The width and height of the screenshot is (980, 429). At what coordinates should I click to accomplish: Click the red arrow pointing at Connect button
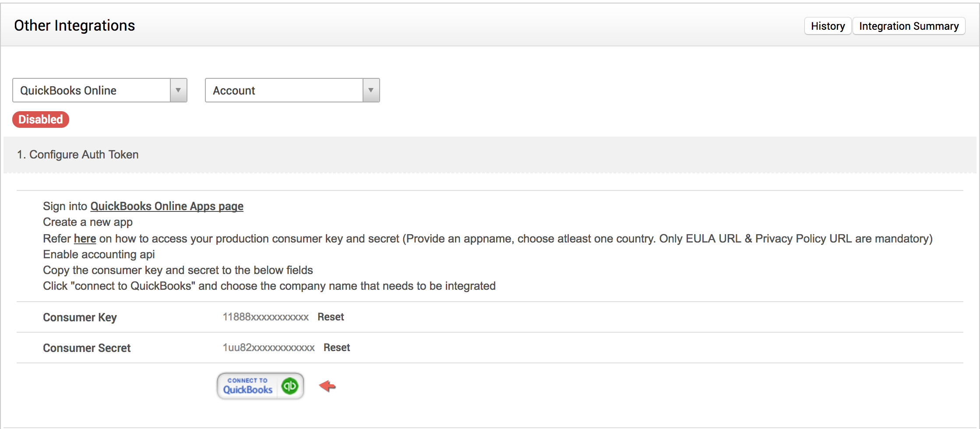click(x=327, y=386)
